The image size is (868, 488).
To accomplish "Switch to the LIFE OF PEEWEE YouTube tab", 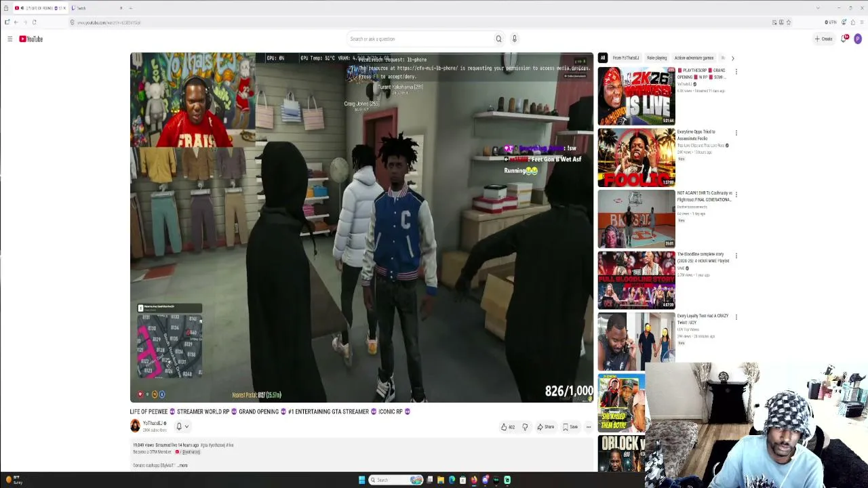I will (x=41, y=8).
